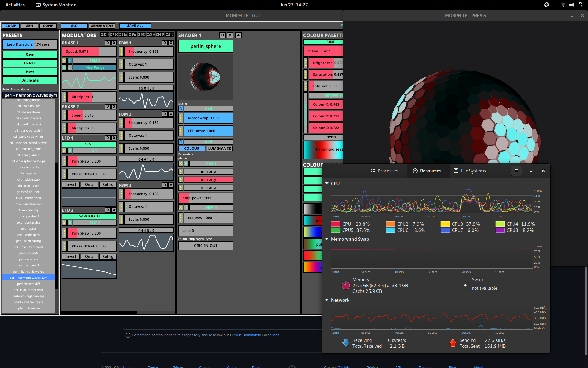Open the GitHub Community Guidelines link
Screen dimensions: 588x368
254,335
